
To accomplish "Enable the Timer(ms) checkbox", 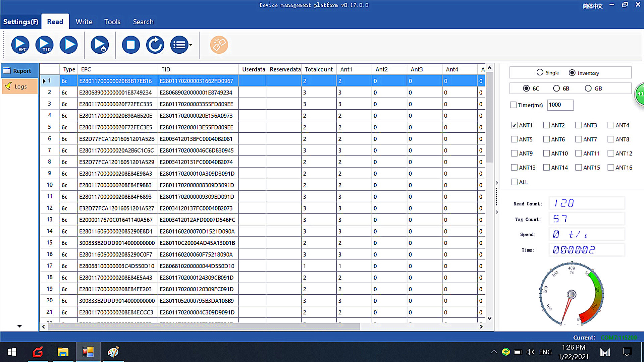I will 513,105.
